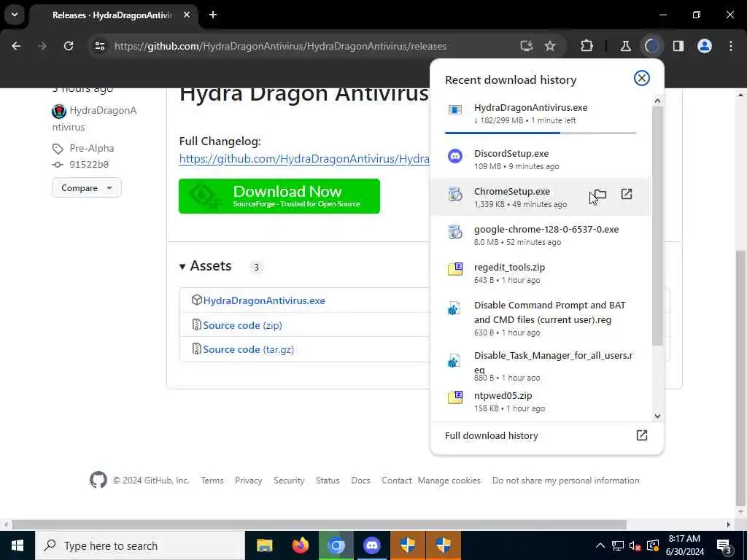This screenshot has width=747, height=560.
Task: Click the horizontal page scrollbar
Action: point(320,524)
